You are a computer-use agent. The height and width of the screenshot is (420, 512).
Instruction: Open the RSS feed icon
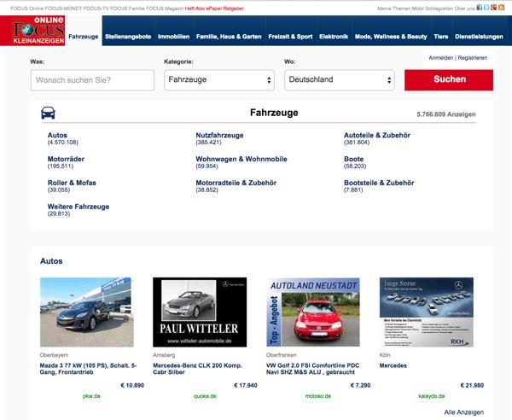(x=503, y=8)
